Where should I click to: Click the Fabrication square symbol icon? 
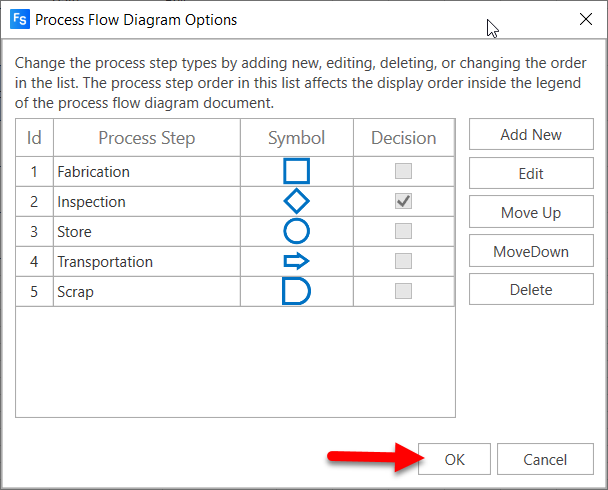pyautogui.click(x=297, y=171)
